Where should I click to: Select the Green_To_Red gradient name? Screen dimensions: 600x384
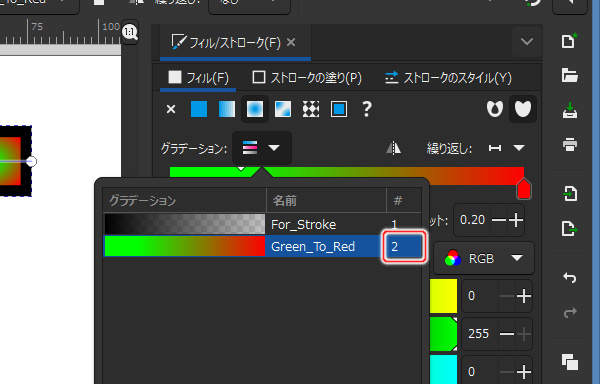pyautogui.click(x=313, y=247)
